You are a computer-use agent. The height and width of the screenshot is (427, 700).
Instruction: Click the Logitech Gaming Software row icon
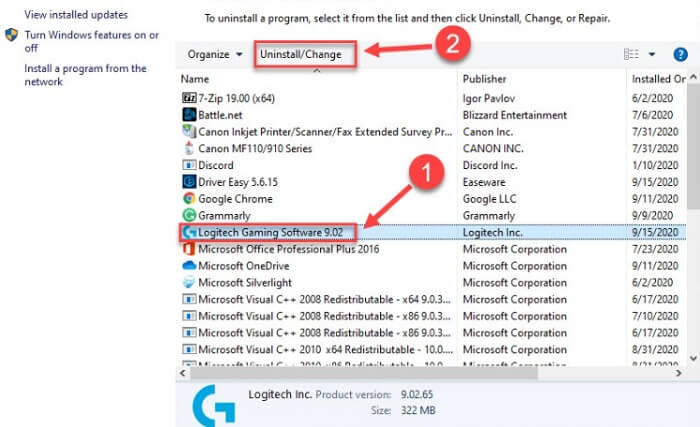coord(190,232)
